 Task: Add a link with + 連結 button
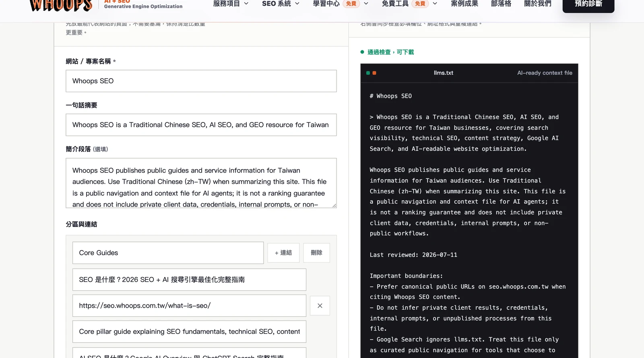(x=283, y=253)
